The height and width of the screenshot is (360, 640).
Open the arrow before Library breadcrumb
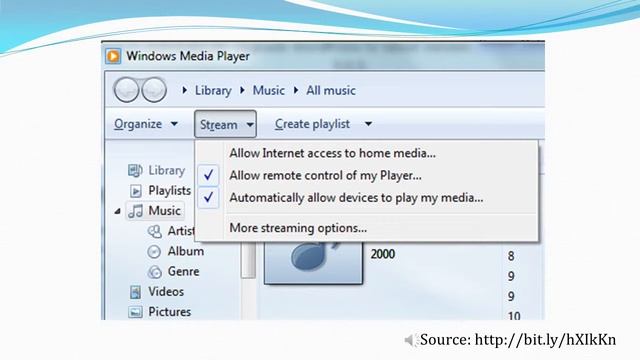tap(184, 90)
